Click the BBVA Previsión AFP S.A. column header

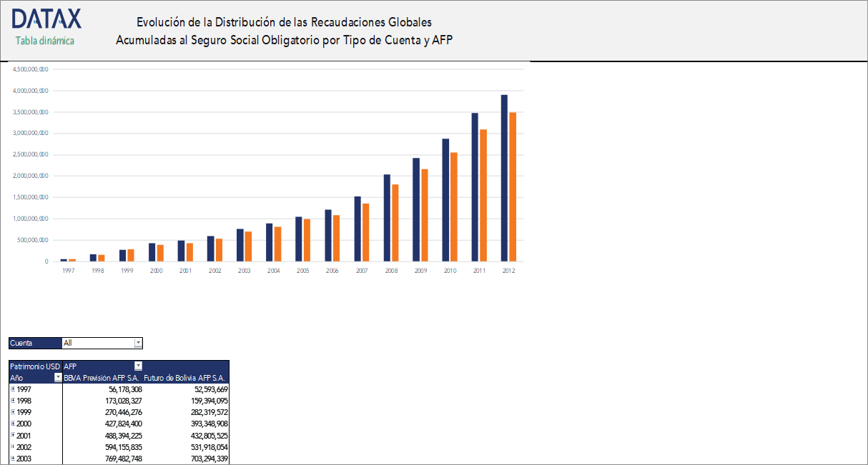pos(102,378)
